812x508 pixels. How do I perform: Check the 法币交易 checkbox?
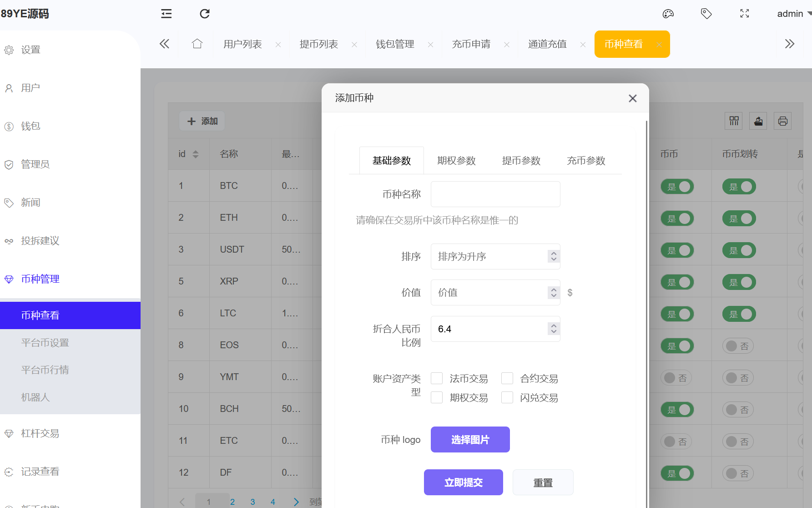click(x=437, y=378)
